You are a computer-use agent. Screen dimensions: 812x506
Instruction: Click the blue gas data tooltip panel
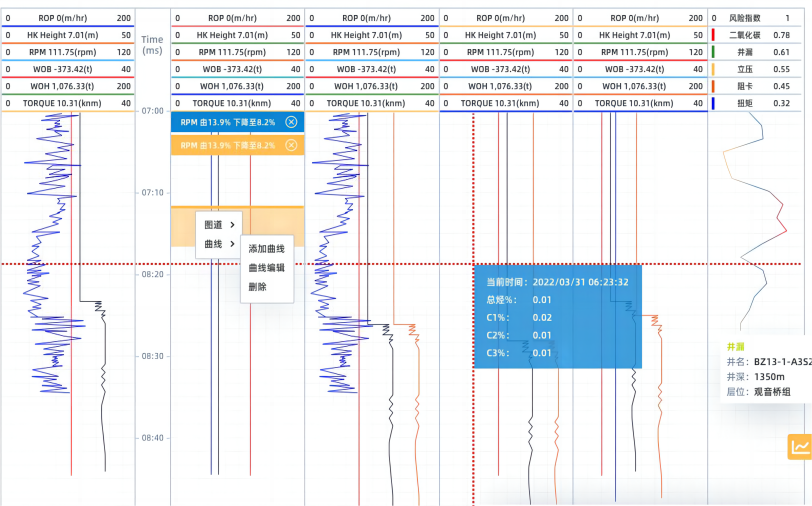(555, 318)
